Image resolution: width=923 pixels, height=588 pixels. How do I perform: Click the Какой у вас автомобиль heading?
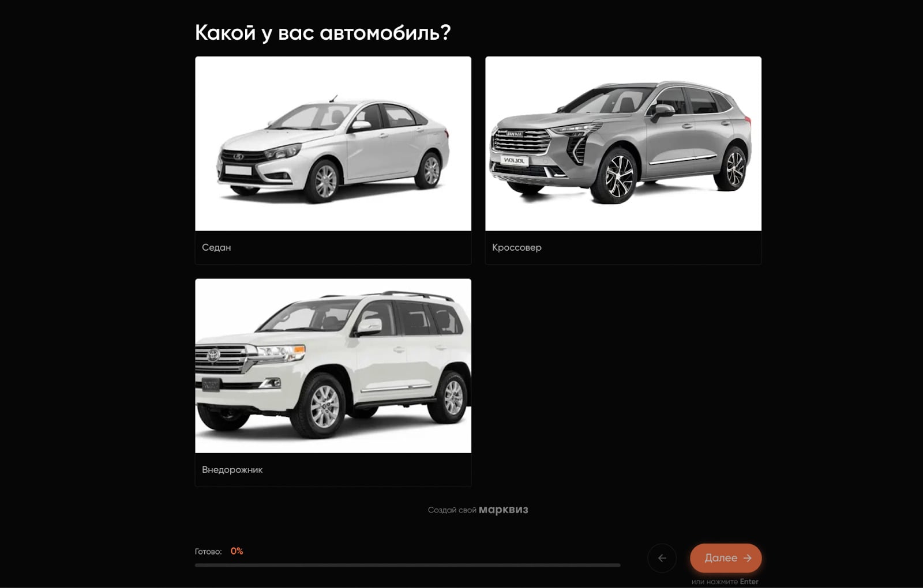click(x=322, y=33)
